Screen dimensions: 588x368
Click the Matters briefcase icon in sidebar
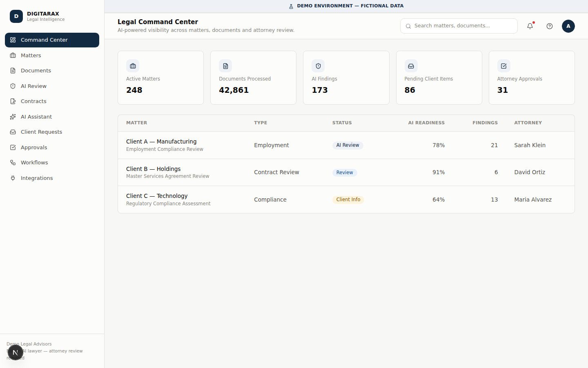(x=13, y=55)
